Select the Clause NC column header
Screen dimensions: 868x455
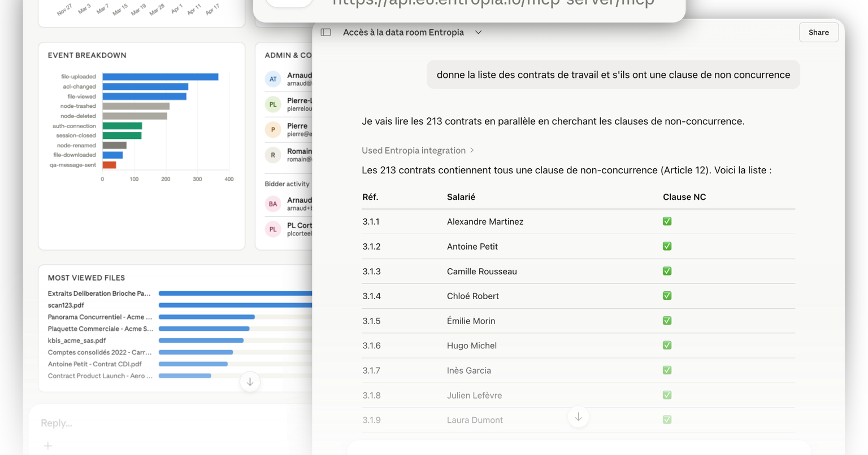click(x=684, y=197)
